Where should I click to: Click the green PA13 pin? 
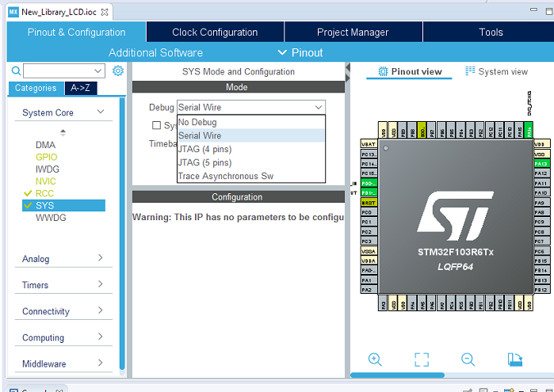click(x=541, y=163)
